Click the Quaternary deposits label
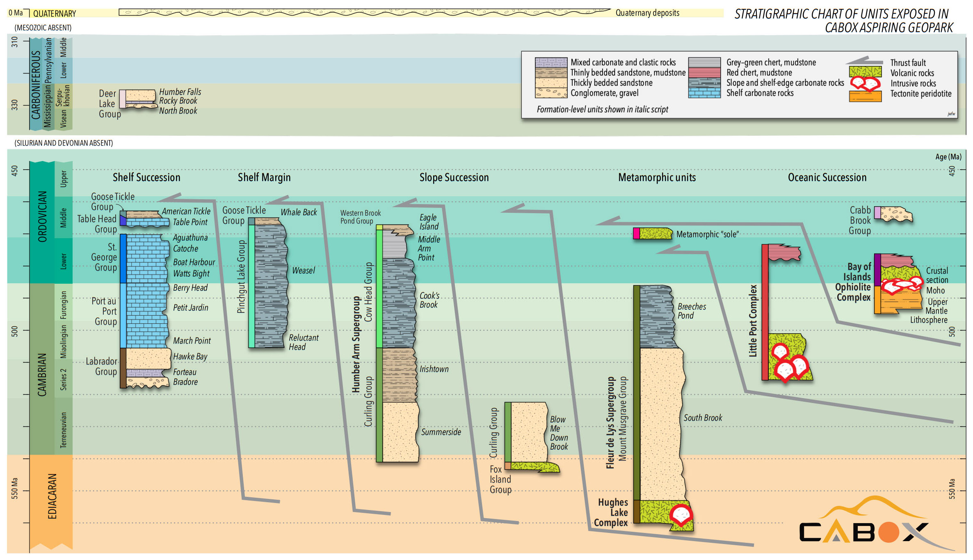Image resolution: width=973 pixels, height=560 pixels. click(x=647, y=13)
